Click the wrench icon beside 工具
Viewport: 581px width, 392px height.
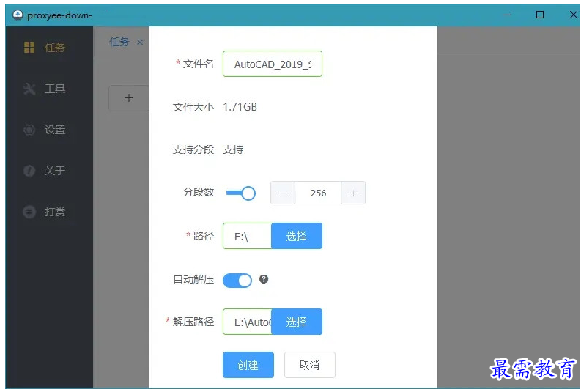[x=29, y=89]
